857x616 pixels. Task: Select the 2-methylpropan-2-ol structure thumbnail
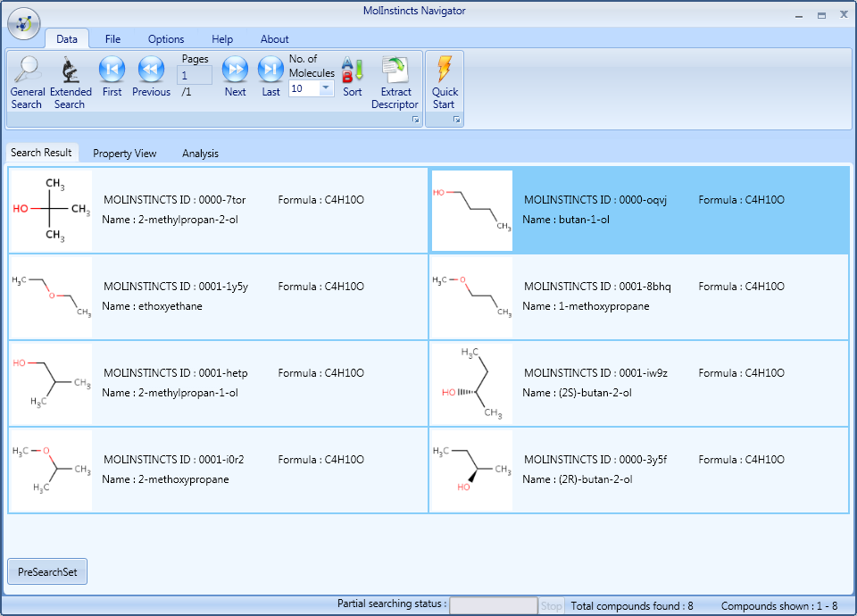(x=52, y=211)
